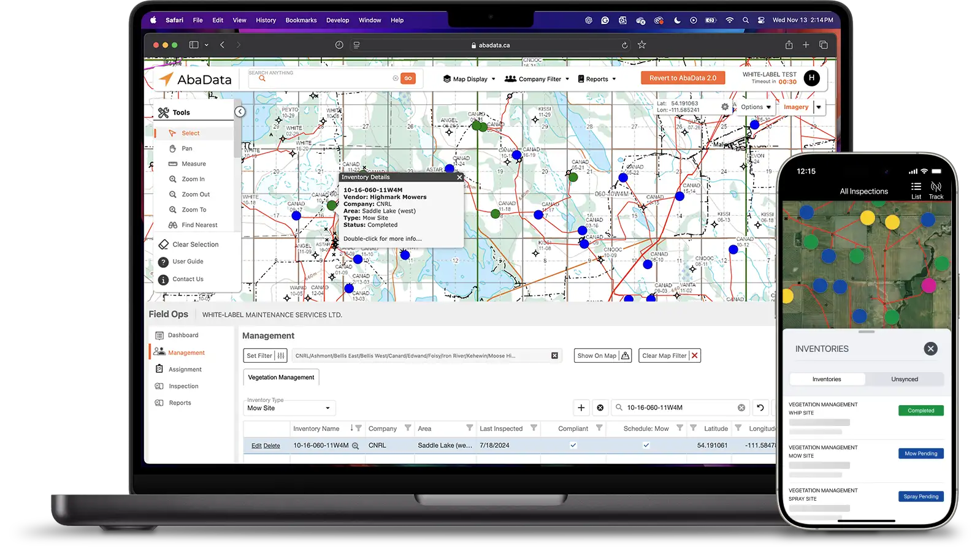980x551 pixels.
Task: Click Revert to AbaData 2.0 button
Action: click(x=683, y=78)
